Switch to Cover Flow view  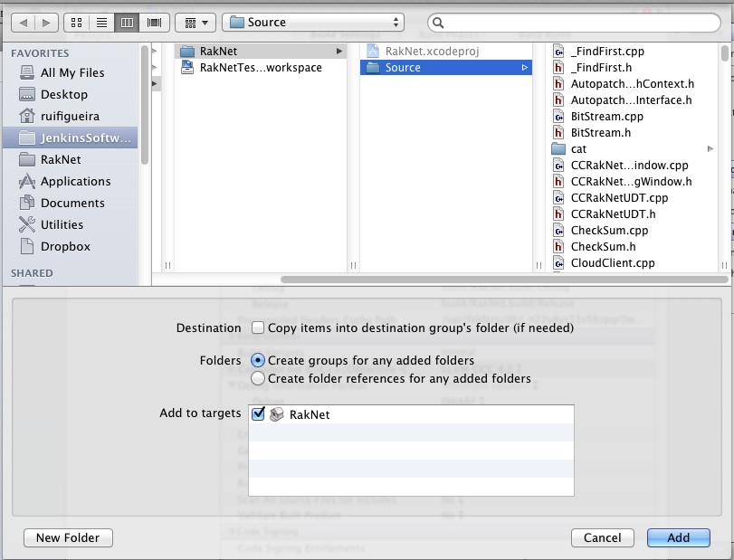click(154, 22)
